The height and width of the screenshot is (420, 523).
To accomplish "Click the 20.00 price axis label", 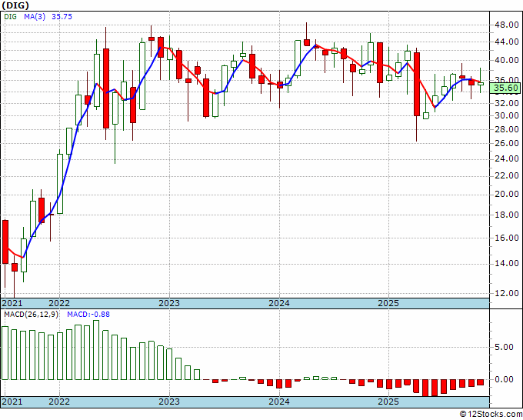I will coord(507,194).
